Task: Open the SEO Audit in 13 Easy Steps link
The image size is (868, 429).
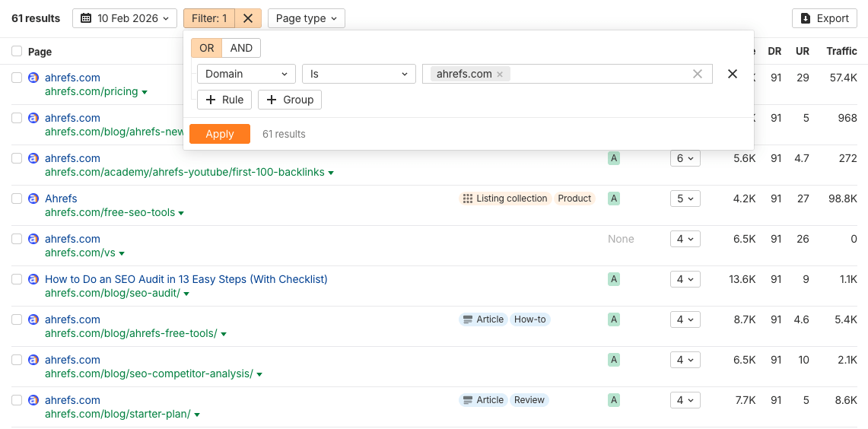Action: 186,279
